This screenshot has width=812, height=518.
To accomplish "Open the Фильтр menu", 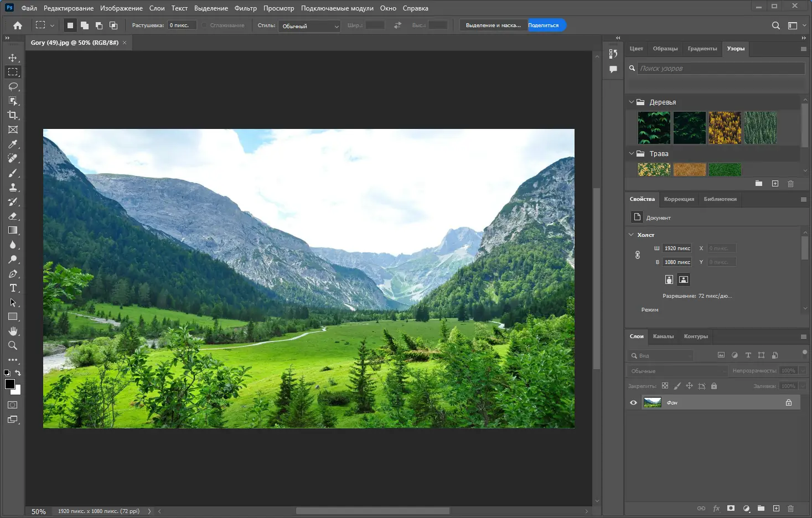I will coord(245,8).
